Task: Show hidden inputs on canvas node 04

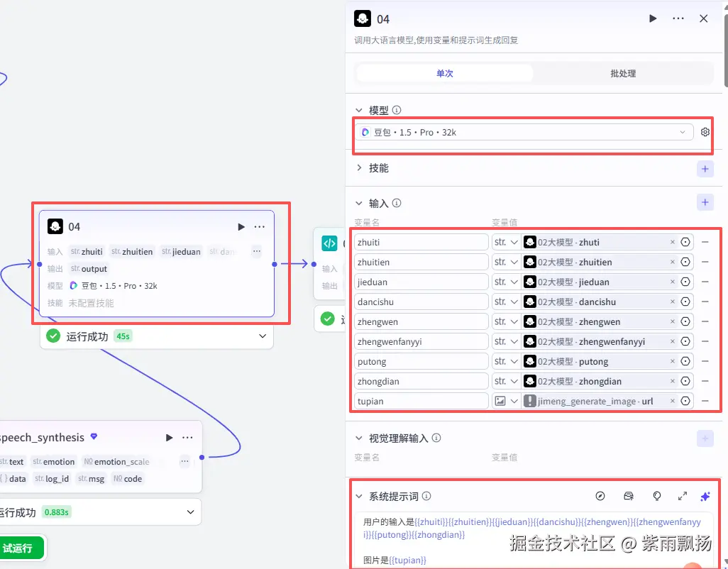Action: [x=256, y=251]
